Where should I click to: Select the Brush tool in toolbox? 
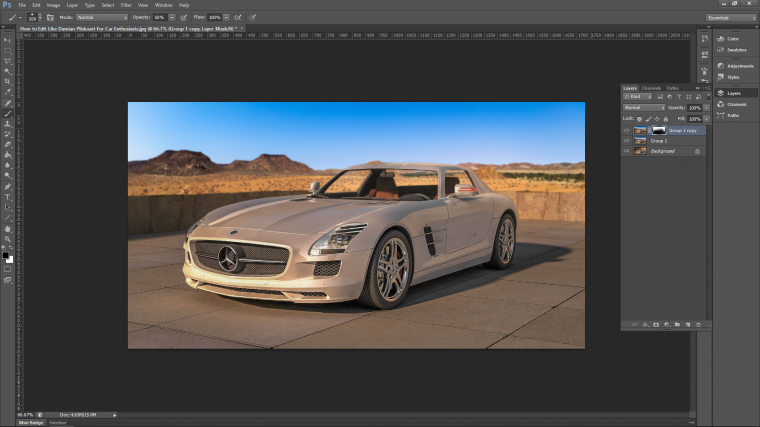(x=7, y=114)
